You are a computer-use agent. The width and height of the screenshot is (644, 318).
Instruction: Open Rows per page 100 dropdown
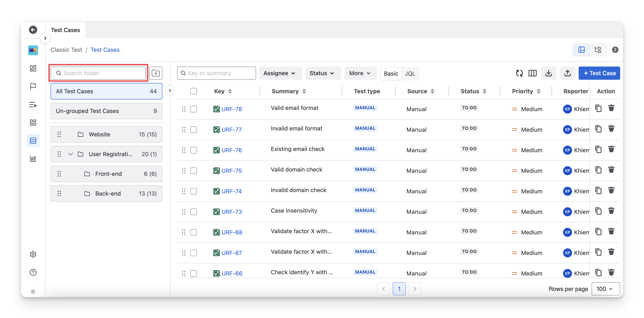pos(605,289)
